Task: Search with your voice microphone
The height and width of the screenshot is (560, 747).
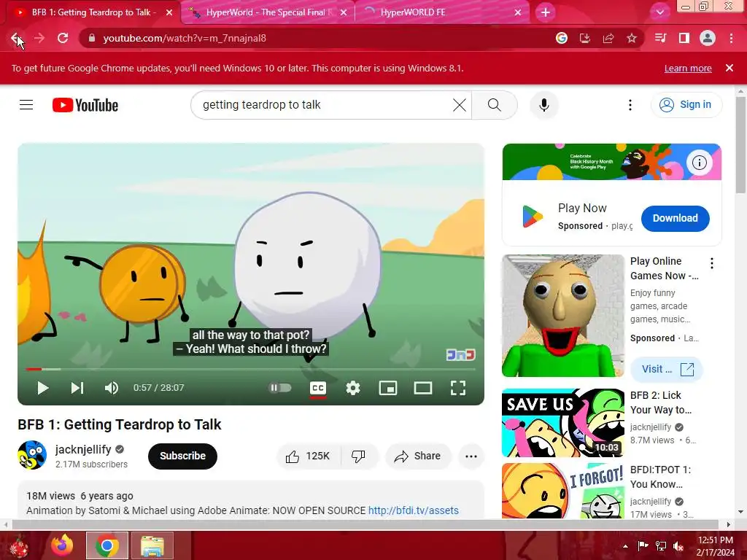Action: pyautogui.click(x=544, y=105)
